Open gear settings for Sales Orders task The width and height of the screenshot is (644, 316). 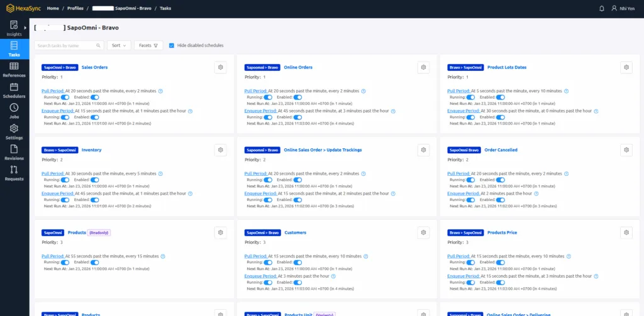[220, 67]
